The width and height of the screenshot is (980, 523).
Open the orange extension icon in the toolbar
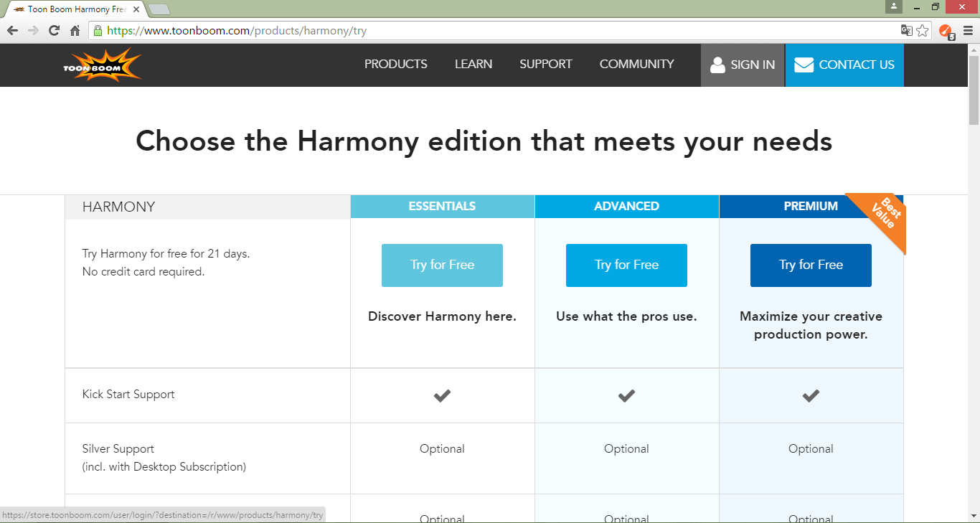click(x=946, y=32)
